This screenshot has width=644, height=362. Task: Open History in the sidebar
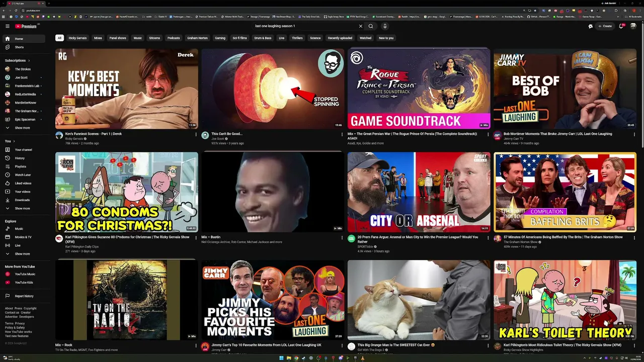[x=25, y=158]
